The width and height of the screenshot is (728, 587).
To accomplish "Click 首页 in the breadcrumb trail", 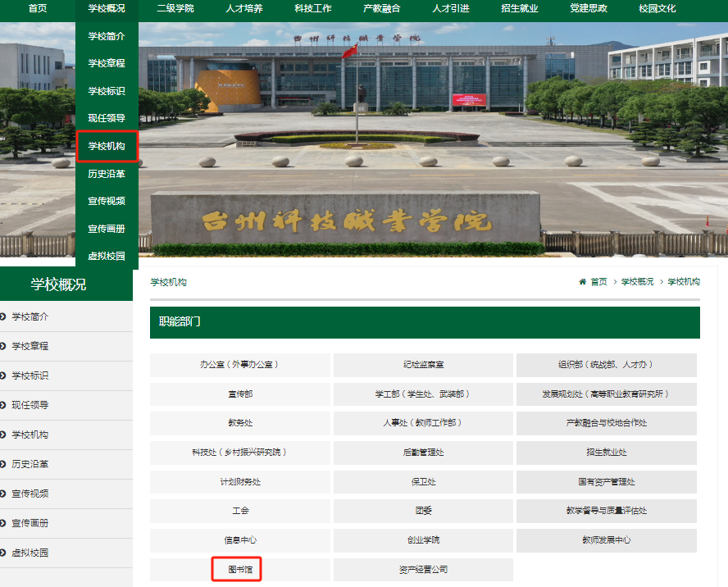I will tap(599, 281).
